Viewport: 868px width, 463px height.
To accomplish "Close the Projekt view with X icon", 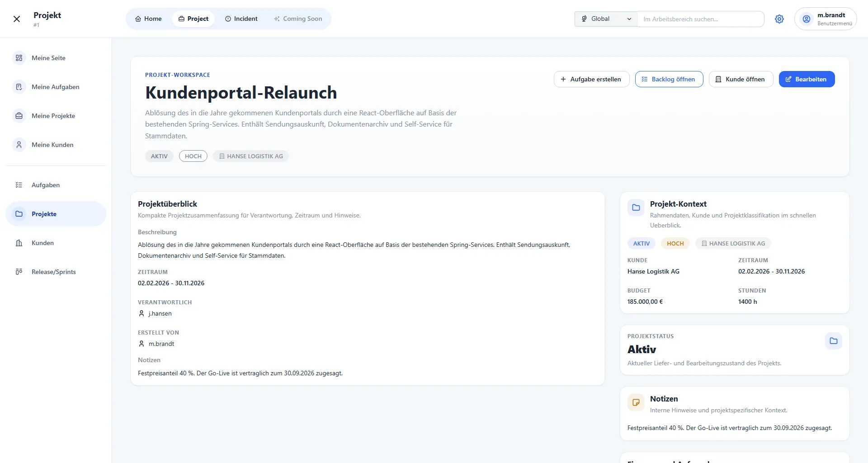I will 17,19.
